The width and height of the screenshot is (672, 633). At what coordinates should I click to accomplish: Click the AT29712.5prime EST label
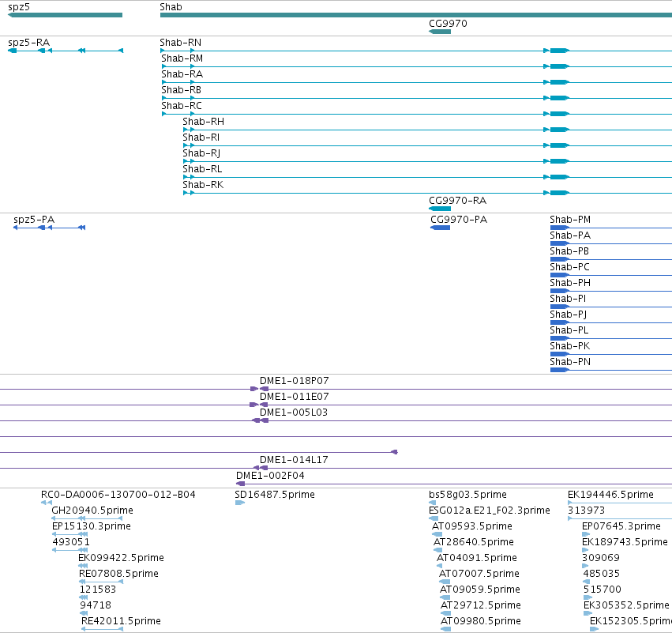[x=481, y=605]
